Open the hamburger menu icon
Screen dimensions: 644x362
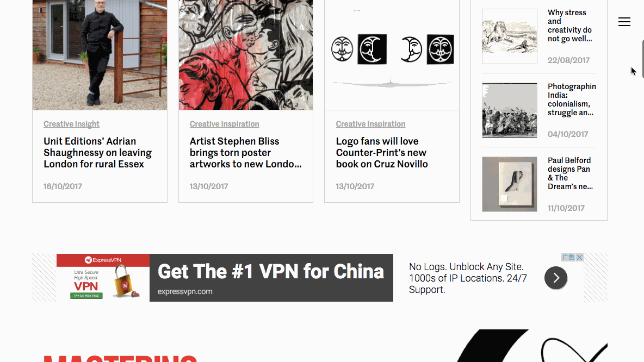[624, 22]
